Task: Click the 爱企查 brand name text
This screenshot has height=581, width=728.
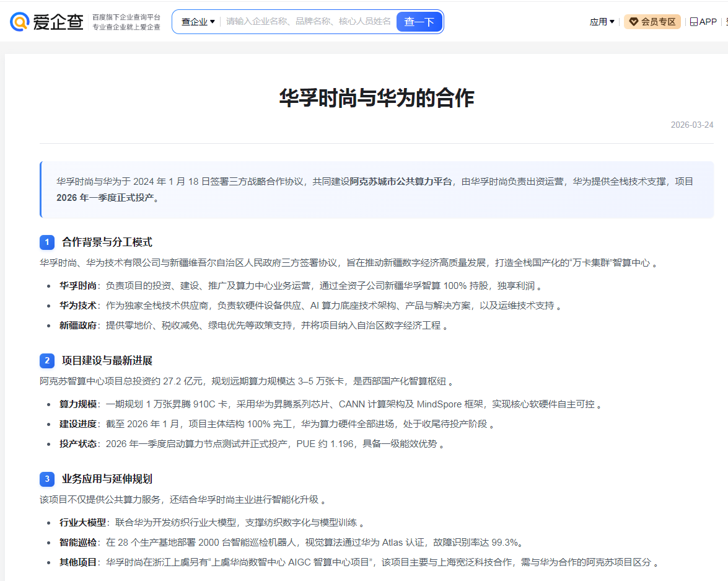Action: point(58,22)
